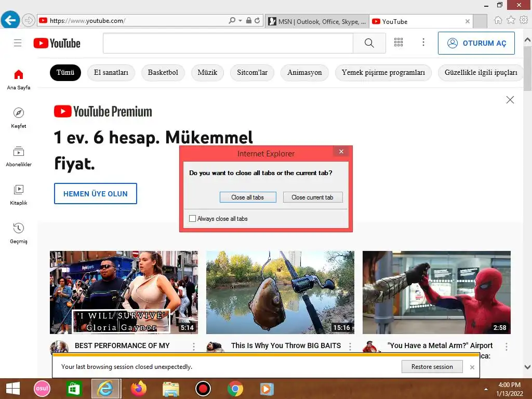Close the Internet Explorer dialog with X
The image size is (532, 399).
click(x=341, y=151)
